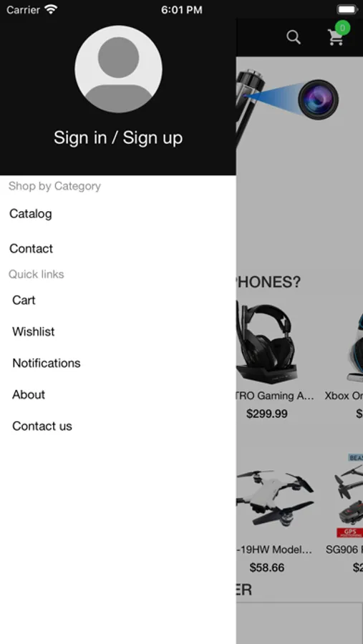Tap the profile avatar placeholder
The width and height of the screenshot is (363, 644).
(118, 69)
